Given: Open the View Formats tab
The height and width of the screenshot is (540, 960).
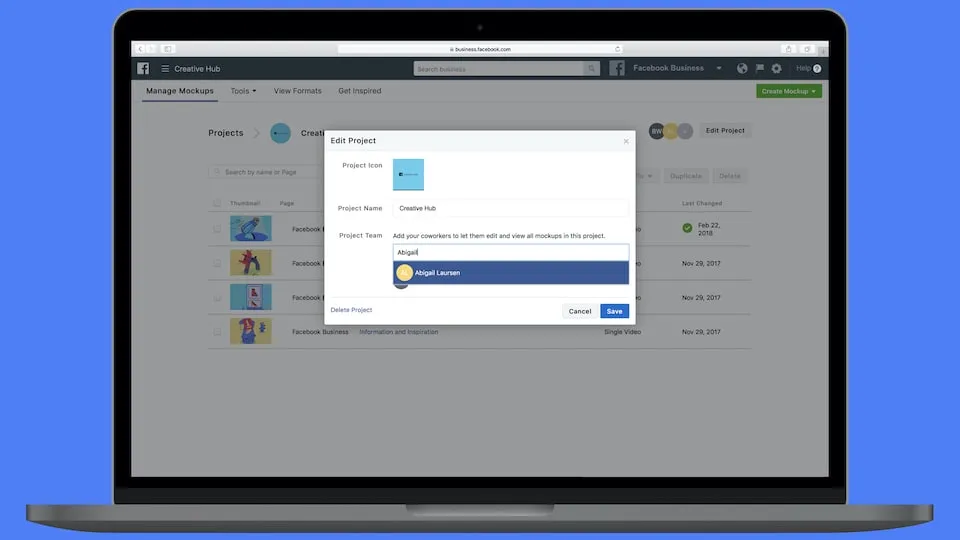Looking at the screenshot, I should [298, 91].
